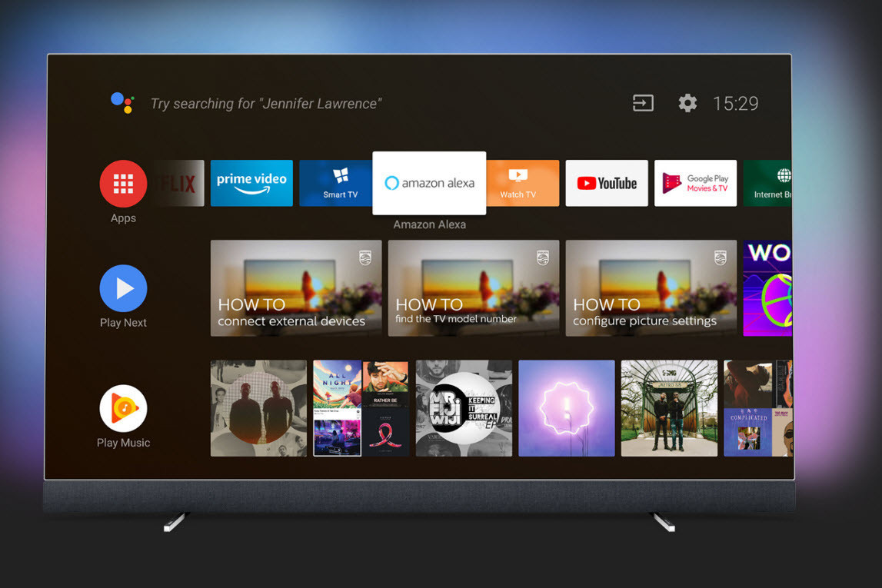Click the Google Assistant icon

122,103
